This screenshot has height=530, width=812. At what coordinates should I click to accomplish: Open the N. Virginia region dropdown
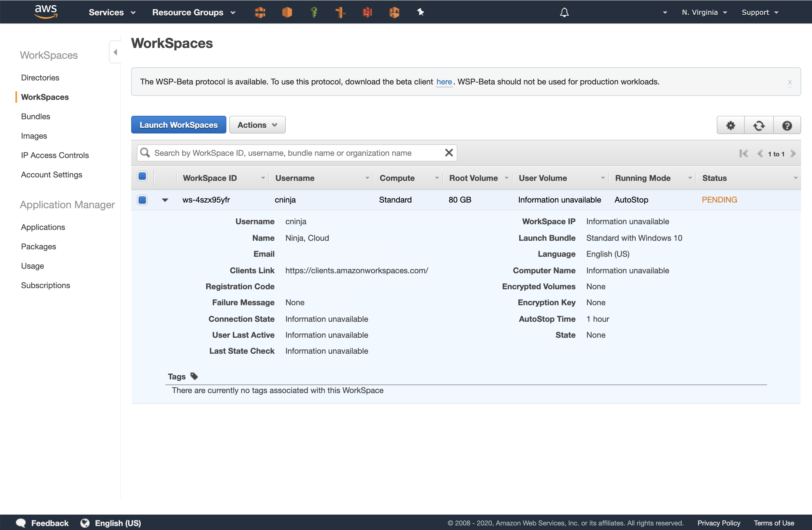pos(704,12)
